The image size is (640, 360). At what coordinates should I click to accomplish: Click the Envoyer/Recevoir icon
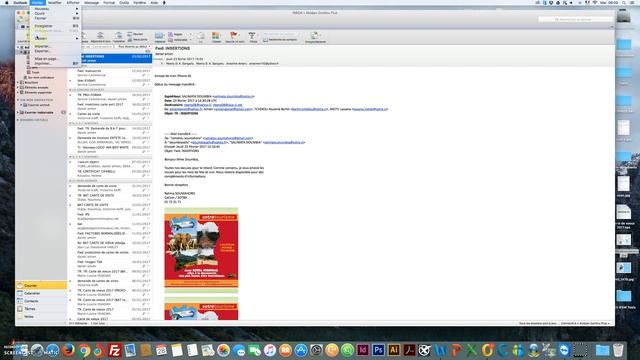[x=315, y=38]
